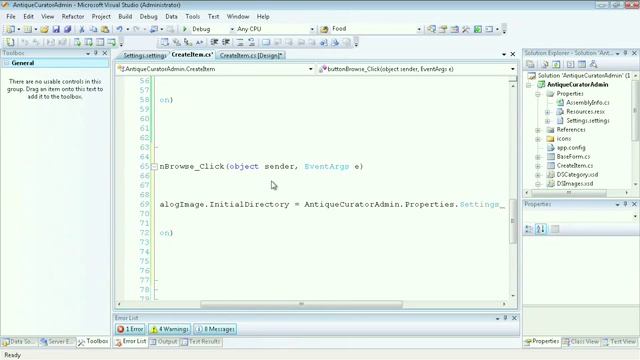Click the code editor vertical scrollbar thumb
640x360 pixels.
point(513,221)
